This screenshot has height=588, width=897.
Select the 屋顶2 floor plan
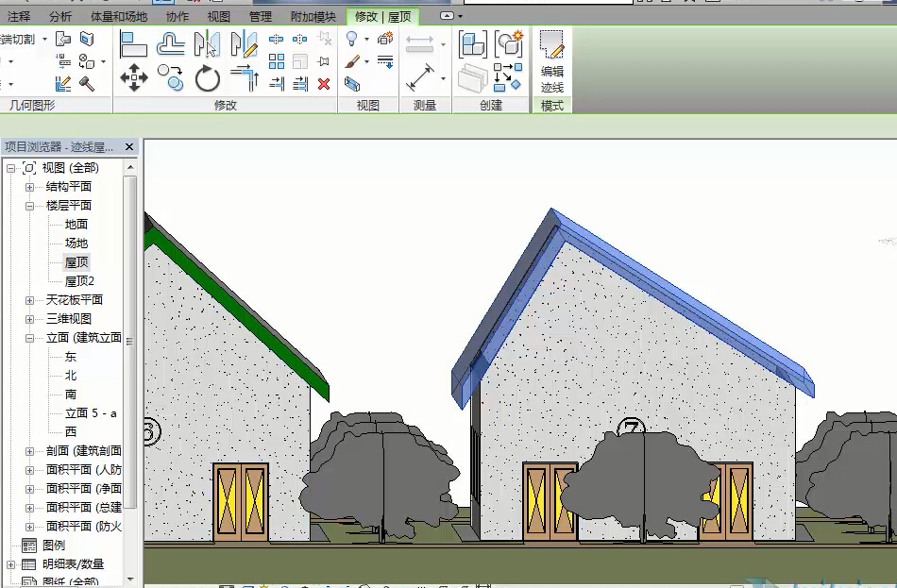(x=79, y=281)
